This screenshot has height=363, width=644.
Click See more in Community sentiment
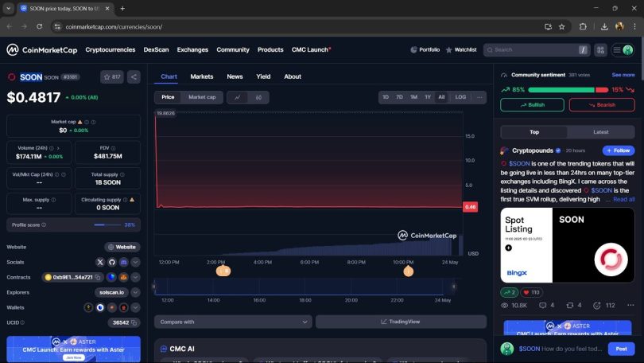pyautogui.click(x=623, y=75)
